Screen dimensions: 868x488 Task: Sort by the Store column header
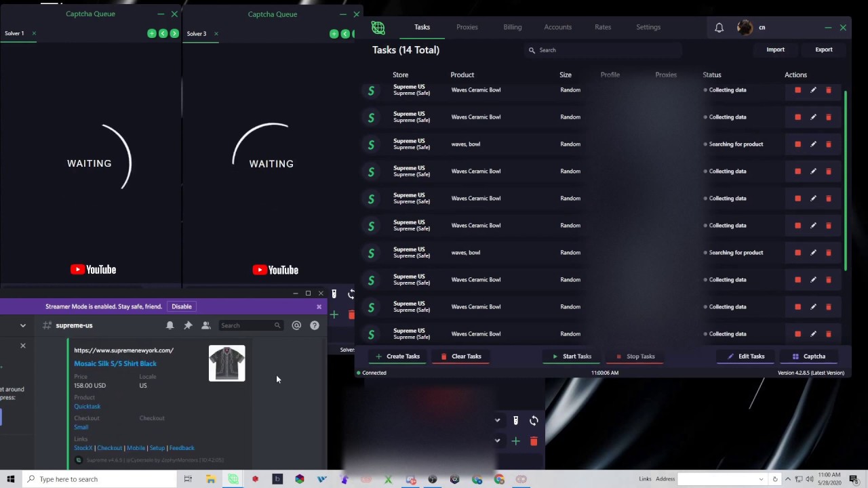[x=400, y=75]
